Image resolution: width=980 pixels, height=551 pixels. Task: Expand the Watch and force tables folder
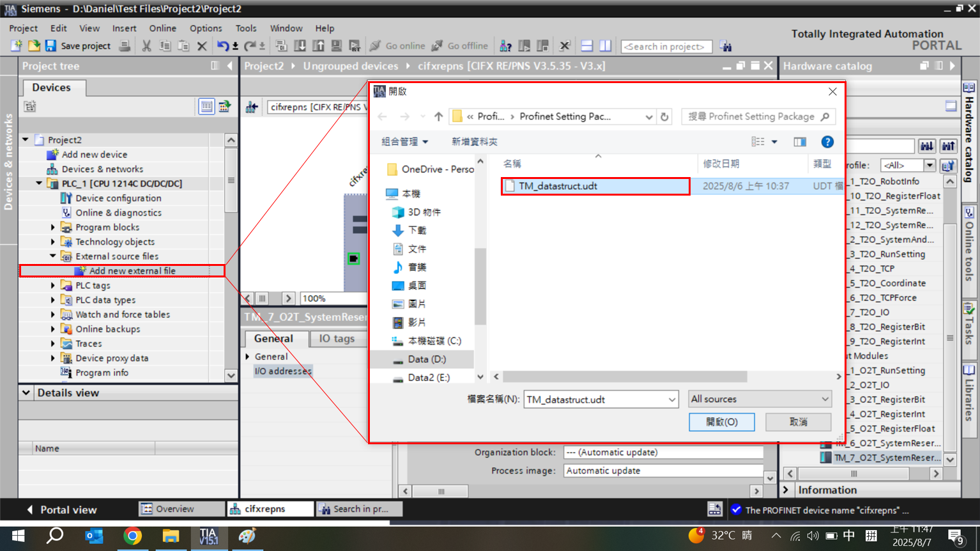[53, 314]
